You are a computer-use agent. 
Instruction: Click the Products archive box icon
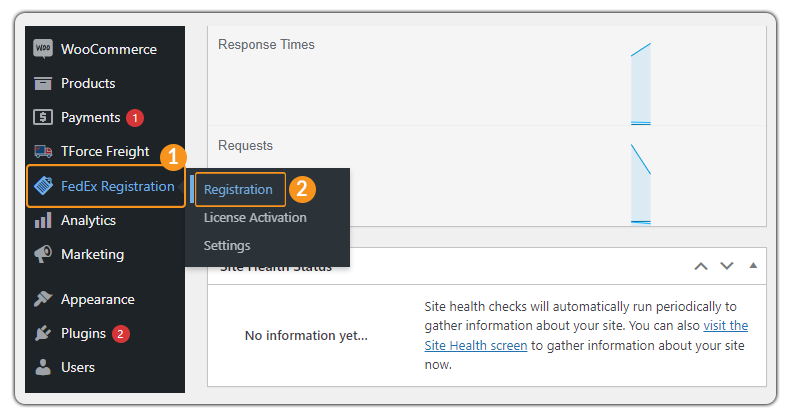(x=43, y=83)
